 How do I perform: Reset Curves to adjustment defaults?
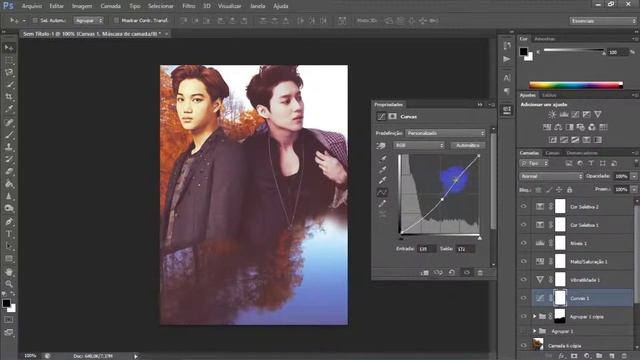pyautogui.click(x=452, y=272)
